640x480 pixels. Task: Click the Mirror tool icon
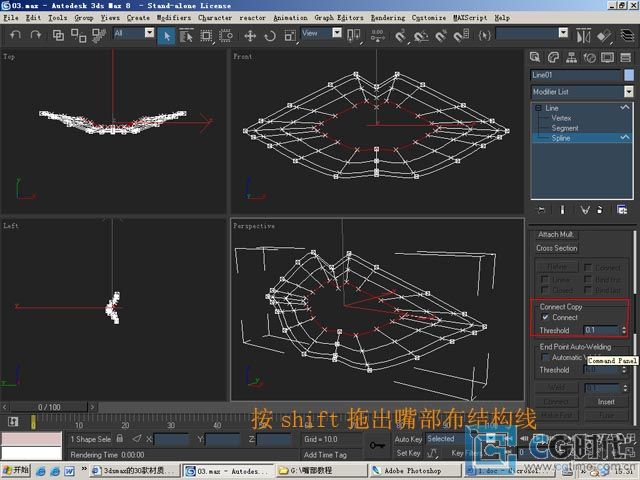coord(583,36)
